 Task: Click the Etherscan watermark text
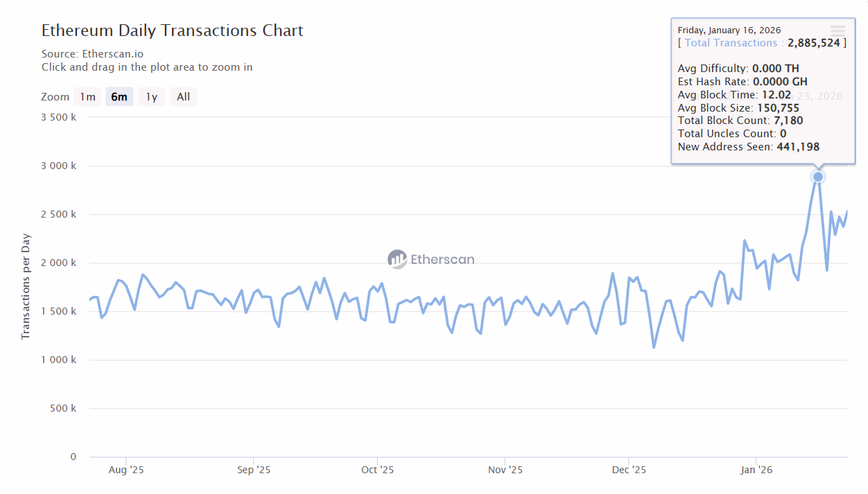pos(442,259)
